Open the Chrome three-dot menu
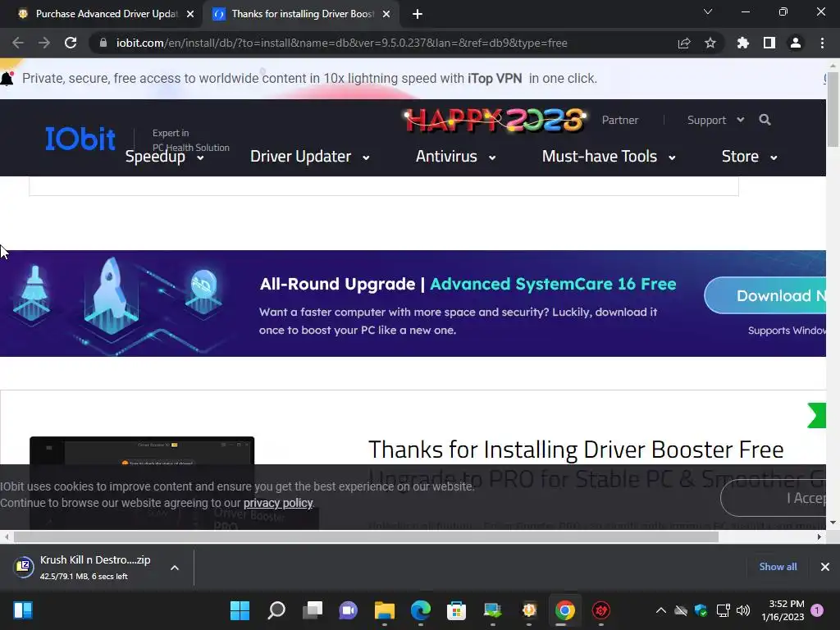The width and height of the screenshot is (840, 630). click(822, 43)
